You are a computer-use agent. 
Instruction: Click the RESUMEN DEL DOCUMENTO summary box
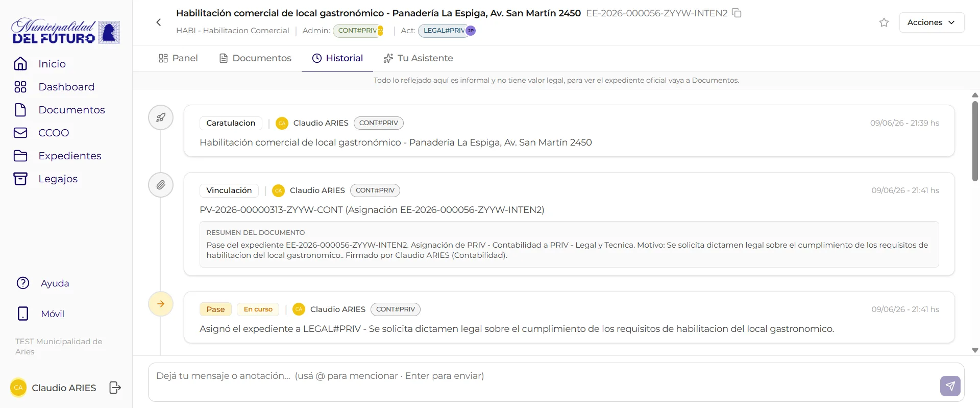point(569,244)
